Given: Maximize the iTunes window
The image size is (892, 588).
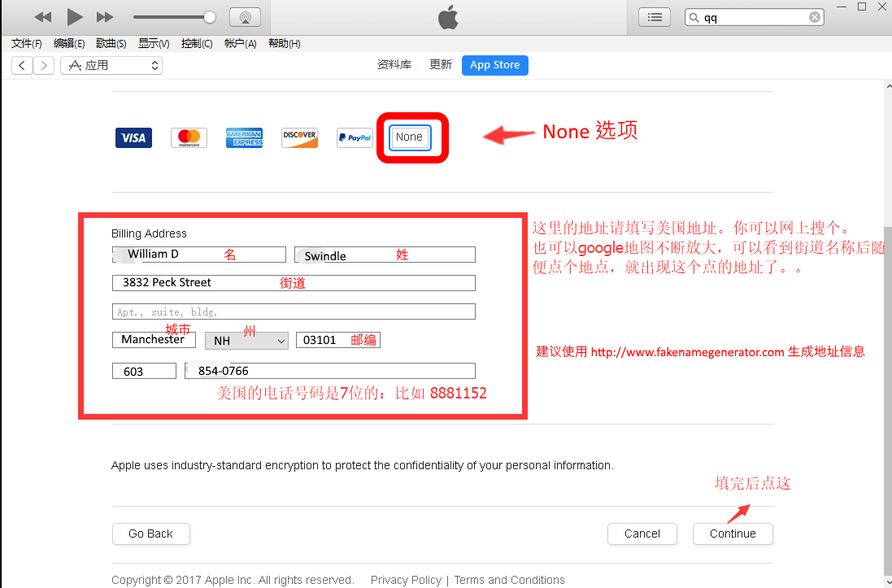Looking at the screenshot, I should point(862,7).
